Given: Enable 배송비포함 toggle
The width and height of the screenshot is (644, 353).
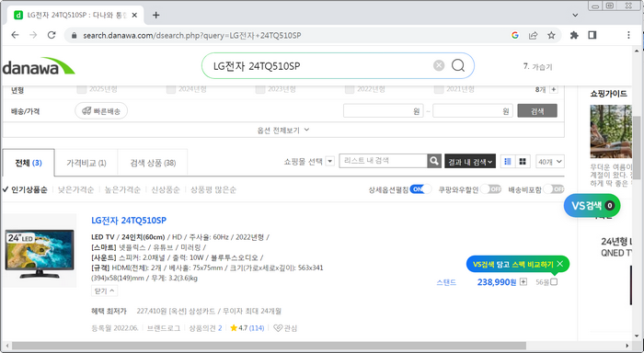Looking at the screenshot, I should pyautogui.click(x=554, y=189).
